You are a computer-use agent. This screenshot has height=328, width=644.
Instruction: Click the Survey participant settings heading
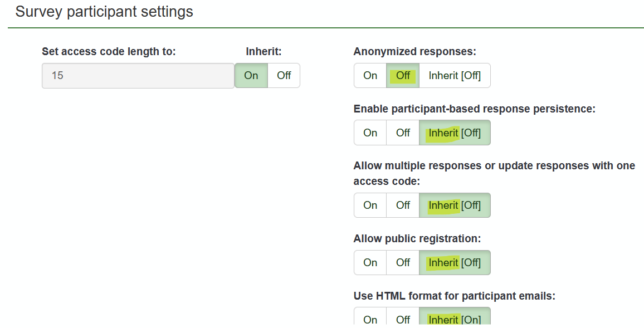point(104,12)
